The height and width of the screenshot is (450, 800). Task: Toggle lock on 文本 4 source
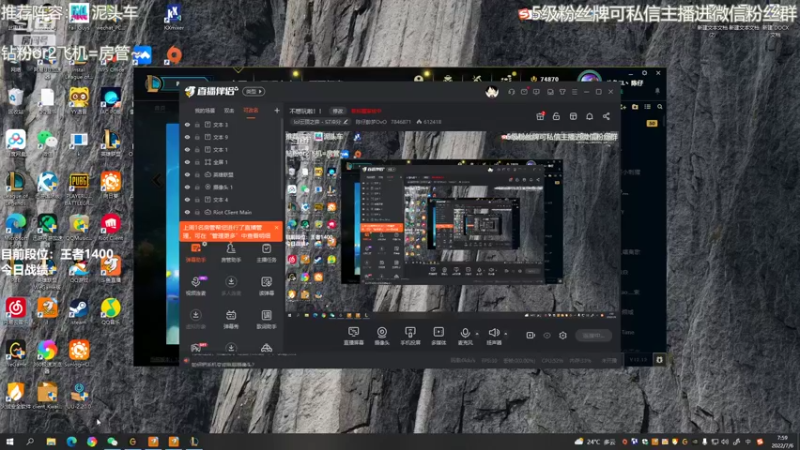(x=197, y=199)
